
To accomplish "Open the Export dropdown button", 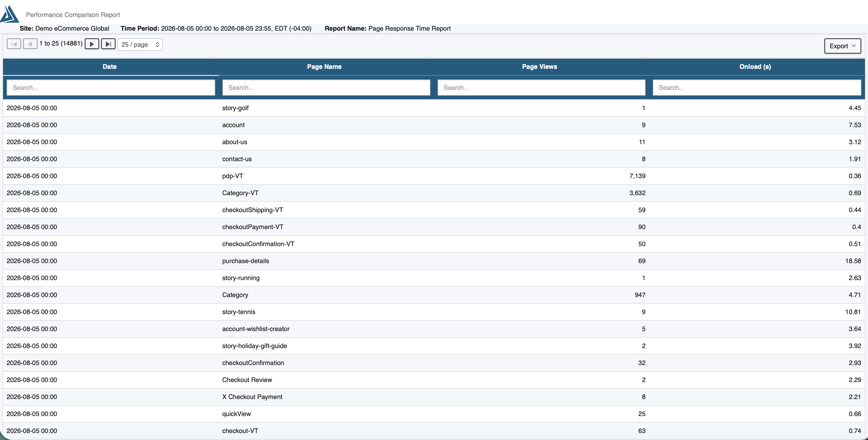I will click(843, 46).
